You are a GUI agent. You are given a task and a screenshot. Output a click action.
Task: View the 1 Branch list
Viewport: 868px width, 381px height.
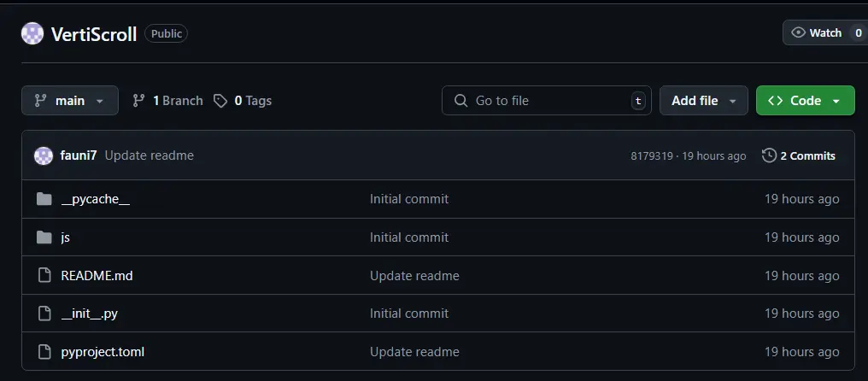point(168,101)
